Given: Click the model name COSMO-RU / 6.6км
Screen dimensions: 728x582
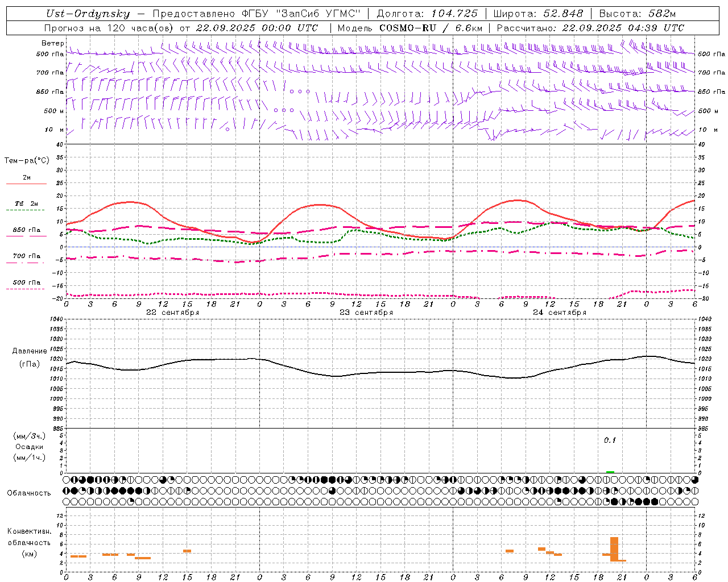Looking at the screenshot, I should click(x=431, y=28).
